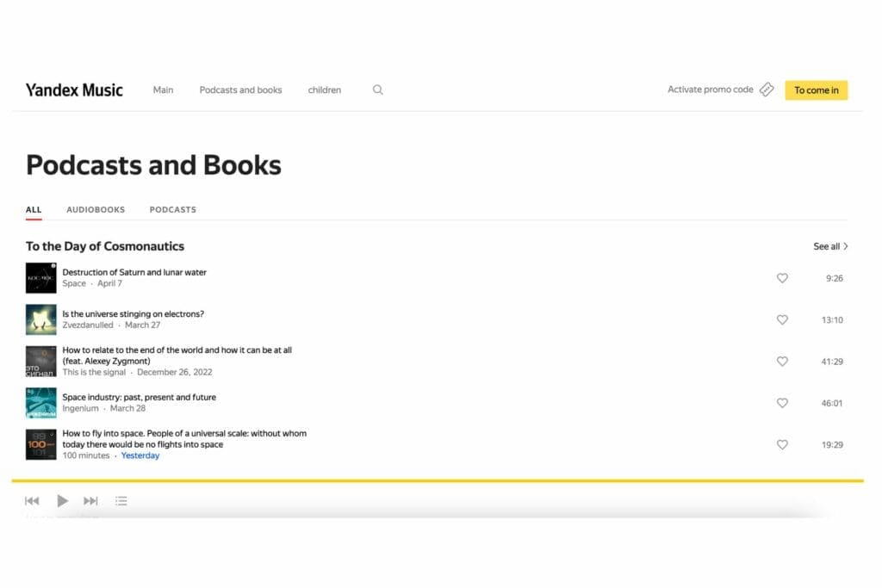Select the ALL tab

[x=34, y=210]
